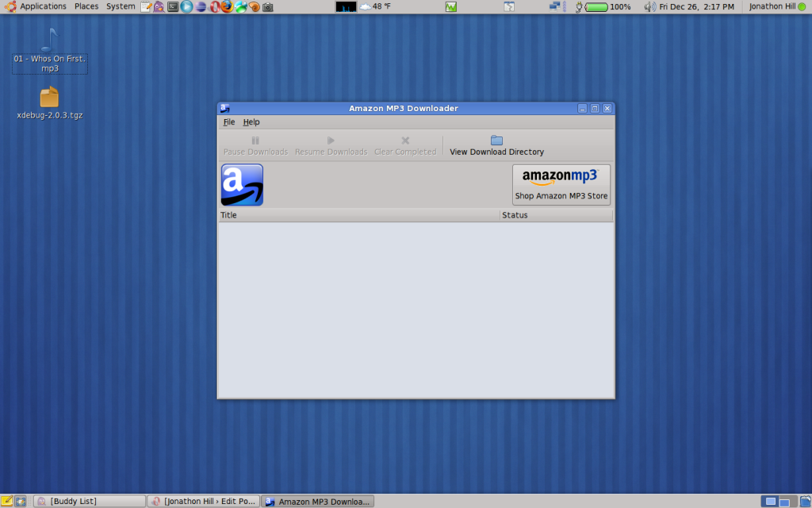Click the Pause Downloads toolbar button
Viewport: 812px width, 508px height.
click(255, 146)
